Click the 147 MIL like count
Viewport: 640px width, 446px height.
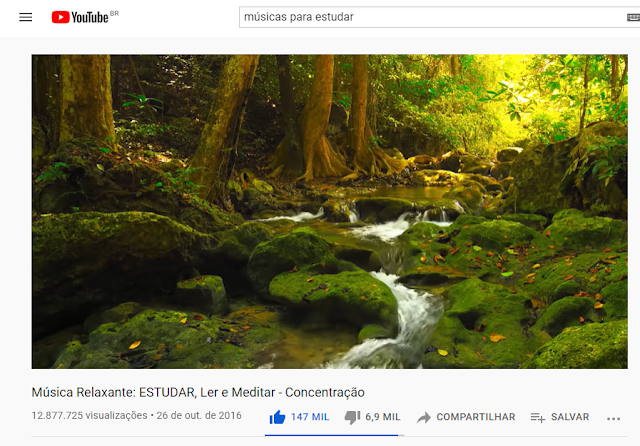309,417
